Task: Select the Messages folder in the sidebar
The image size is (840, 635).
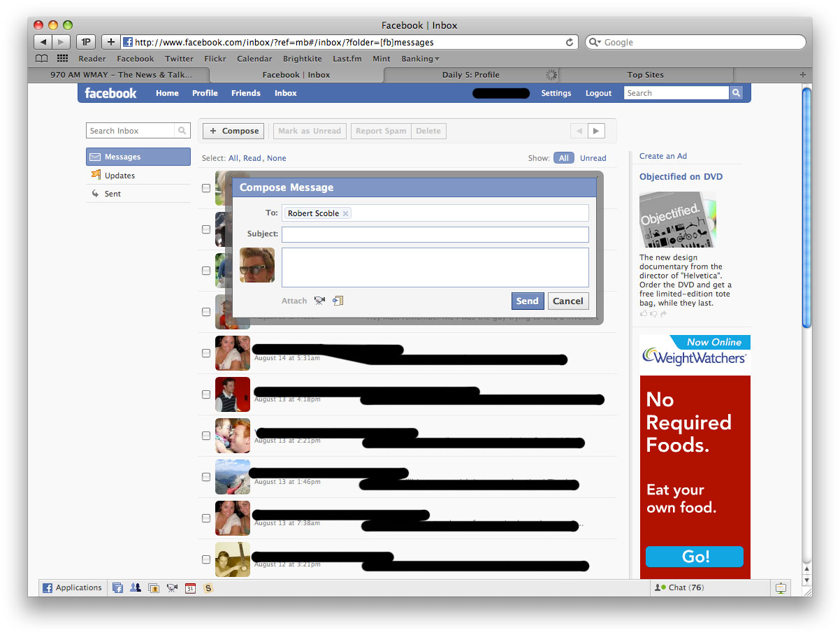Action: click(x=138, y=157)
